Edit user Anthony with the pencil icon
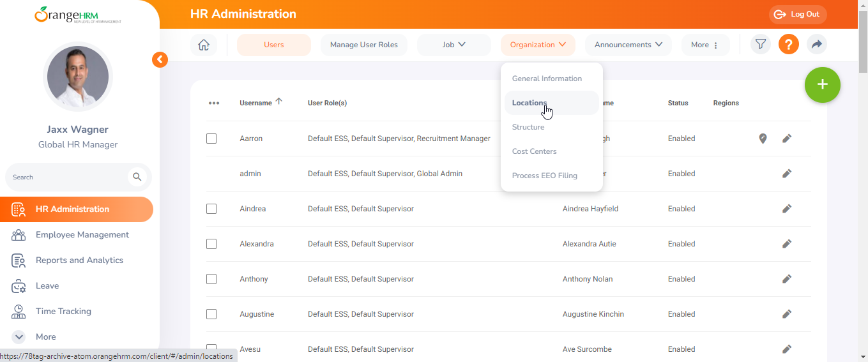868x362 pixels. [787, 279]
